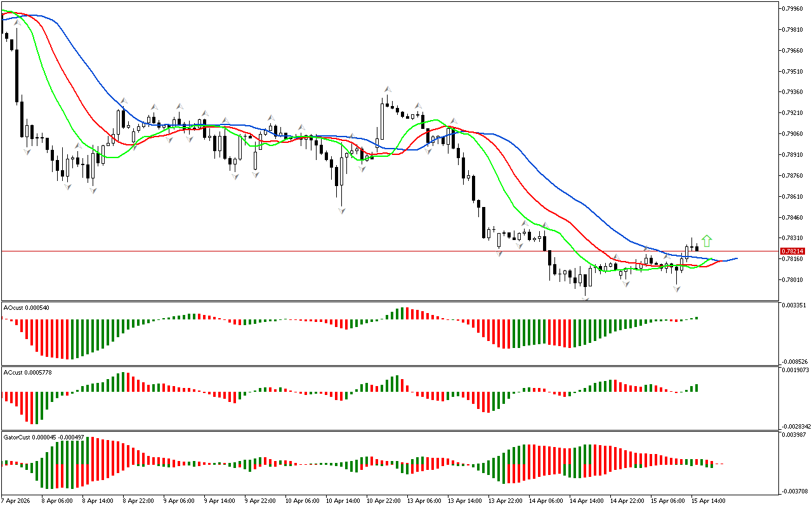Screen dimensions: 812x508
Task: Click the 0.003351 AOcust scale value
Action: 794,305
